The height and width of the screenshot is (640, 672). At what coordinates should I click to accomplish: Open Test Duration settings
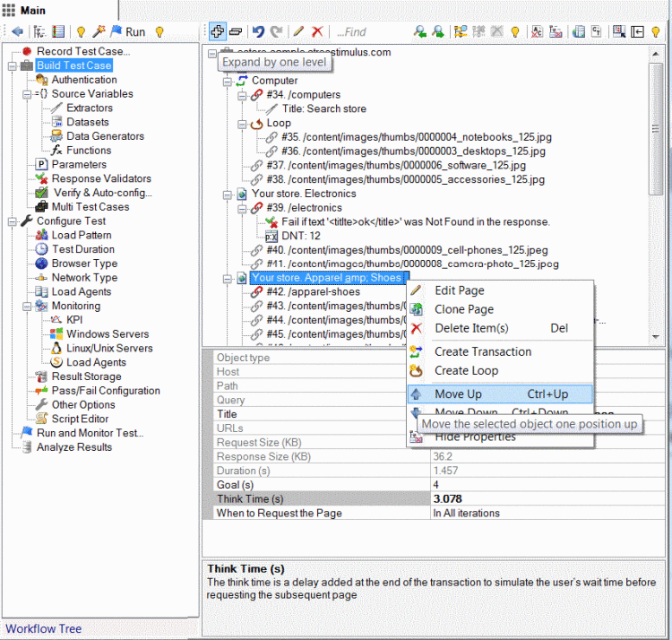click(x=83, y=249)
